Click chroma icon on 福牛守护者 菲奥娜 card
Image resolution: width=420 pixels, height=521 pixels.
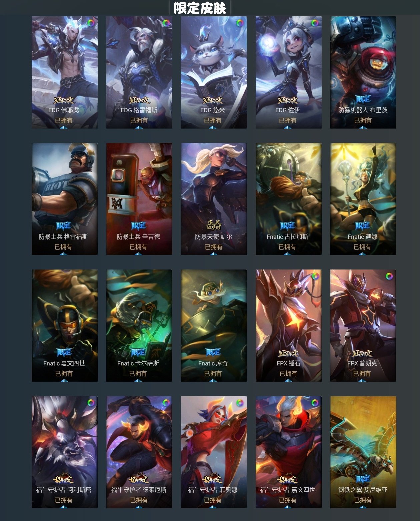coord(240,403)
